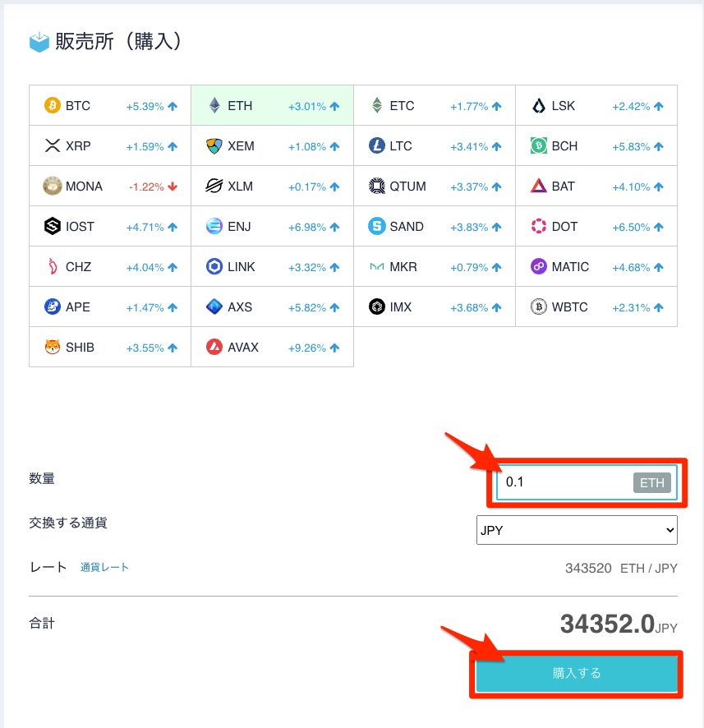704x728 pixels.
Task: Open the 通貨レート link
Action: click(104, 567)
